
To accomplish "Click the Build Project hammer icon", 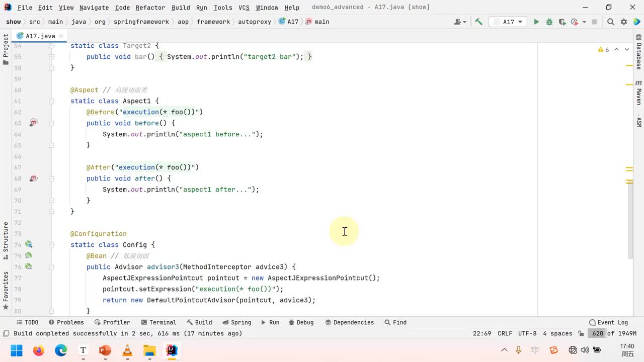I will [x=478, y=22].
